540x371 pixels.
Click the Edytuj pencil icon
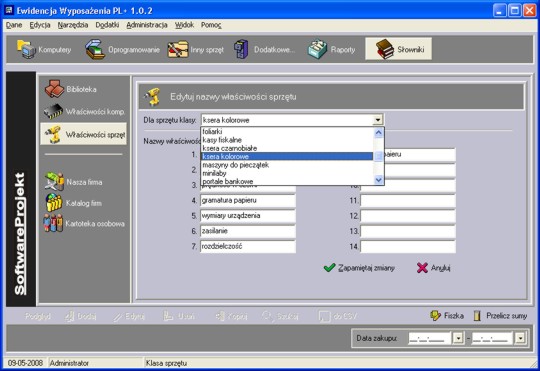coord(118,317)
